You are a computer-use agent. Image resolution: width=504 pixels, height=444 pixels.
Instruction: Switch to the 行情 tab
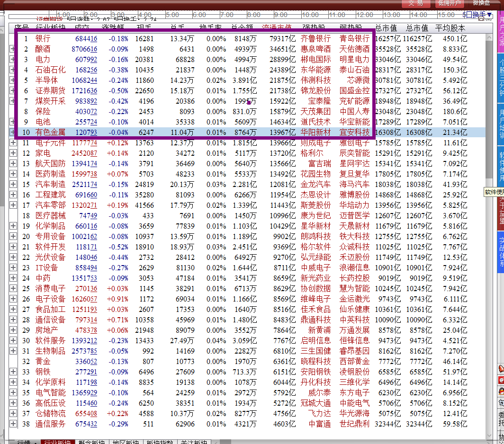tap(24, 442)
